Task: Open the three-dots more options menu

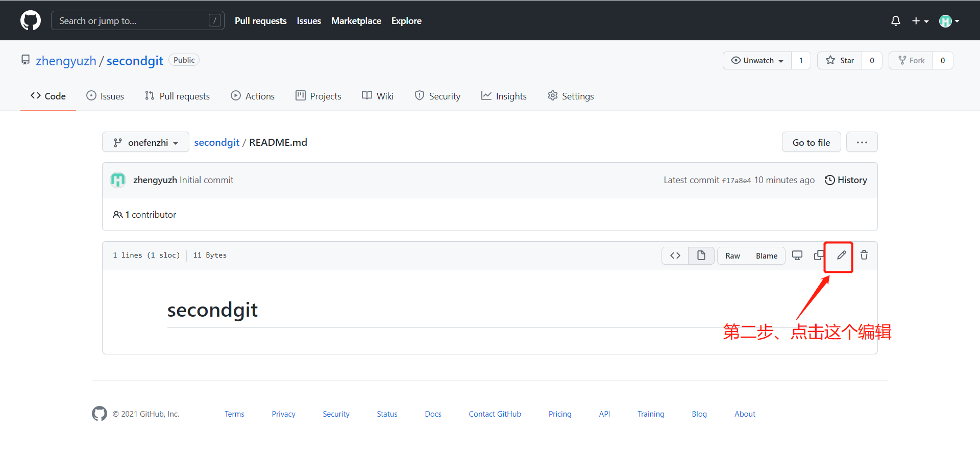Action: (862, 142)
